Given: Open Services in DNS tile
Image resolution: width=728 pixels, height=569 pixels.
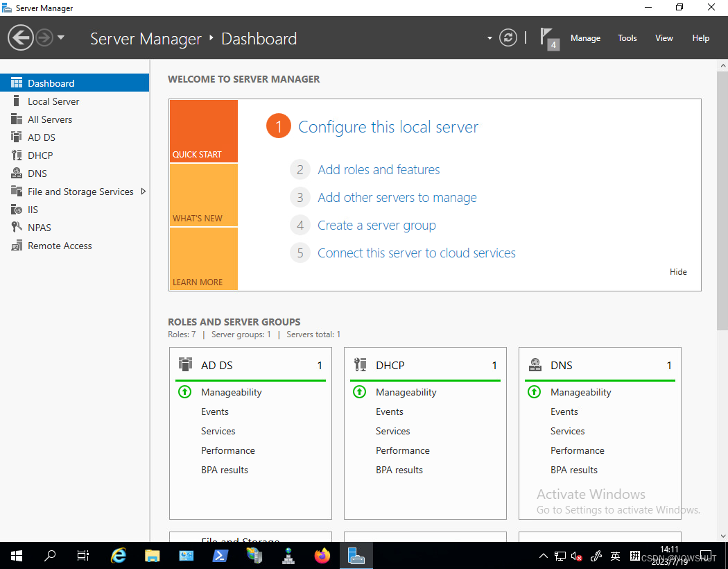Looking at the screenshot, I should 567,431.
